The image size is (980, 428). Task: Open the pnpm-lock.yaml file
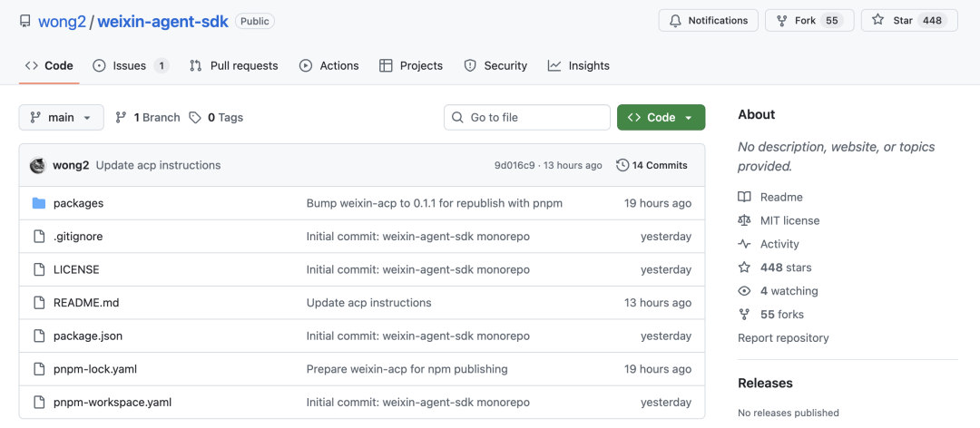tap(95, 369)
